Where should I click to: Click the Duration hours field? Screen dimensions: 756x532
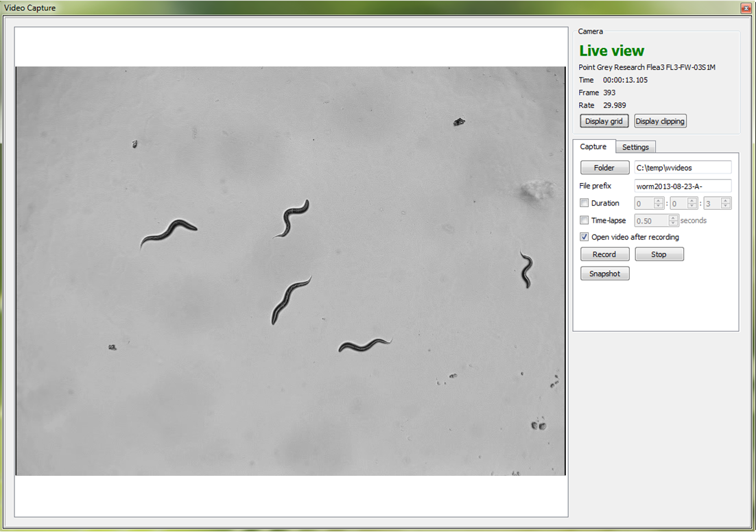644,204
